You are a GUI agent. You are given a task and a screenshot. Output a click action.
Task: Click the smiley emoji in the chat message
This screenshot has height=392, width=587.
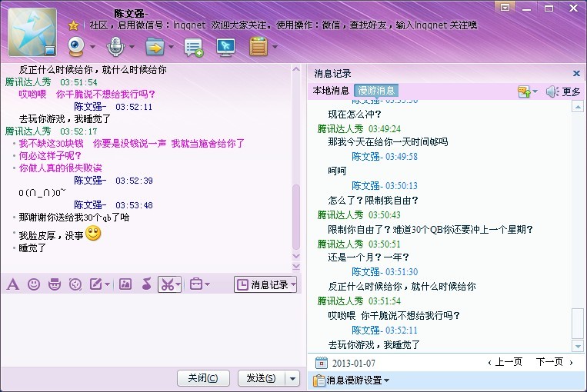click(93, 234)
